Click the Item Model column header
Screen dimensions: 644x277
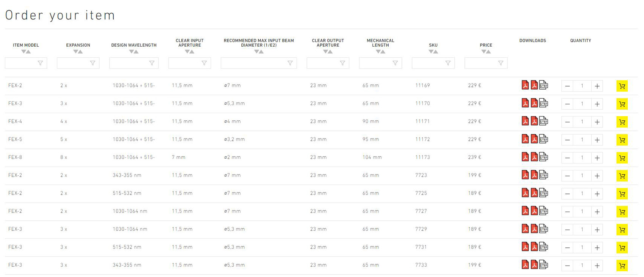[26, 45]
